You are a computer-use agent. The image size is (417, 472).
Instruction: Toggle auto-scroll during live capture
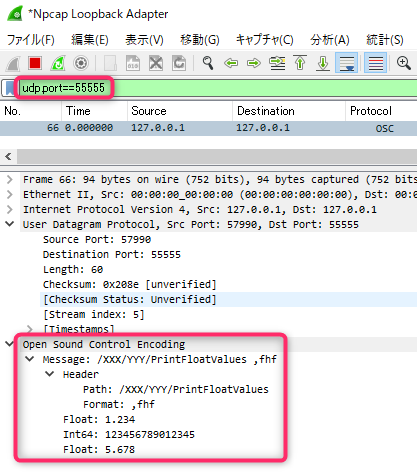[346, 63]
